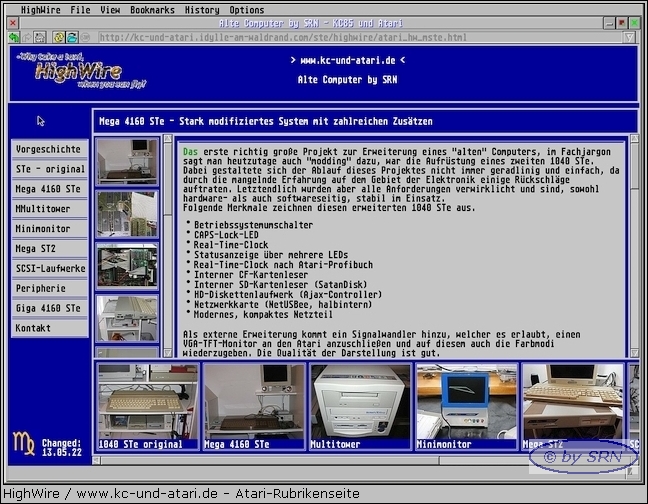This screenshot has height=504, width=648.
Task: Open Minimonitor sidebar link
Action: (50, 228)
